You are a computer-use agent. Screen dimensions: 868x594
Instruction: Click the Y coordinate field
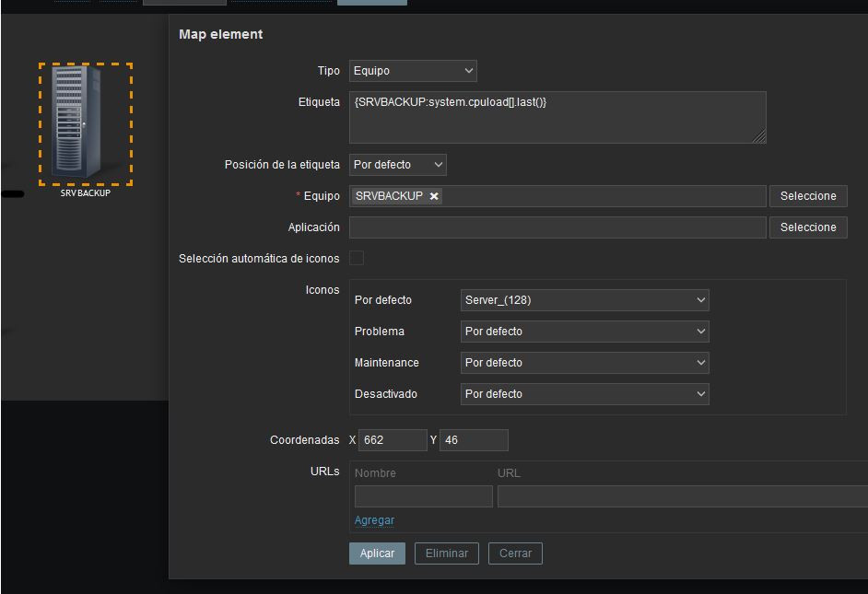pos(474,440)
